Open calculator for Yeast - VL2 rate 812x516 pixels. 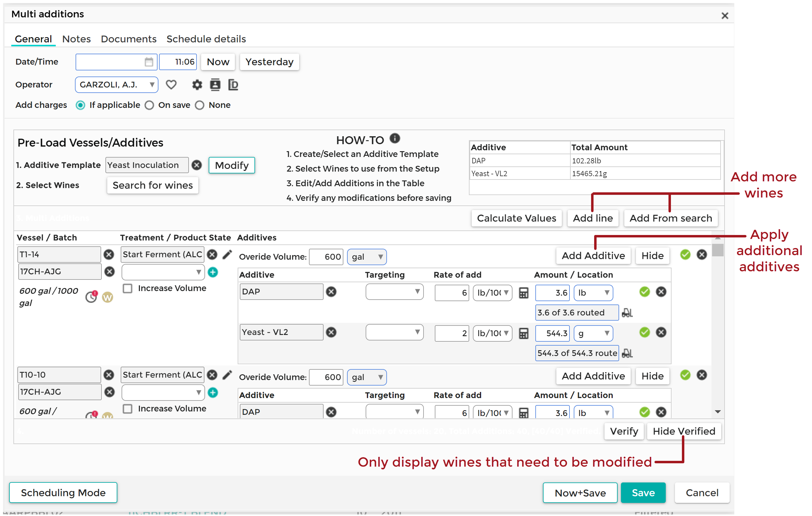click(x=524, y=333)
